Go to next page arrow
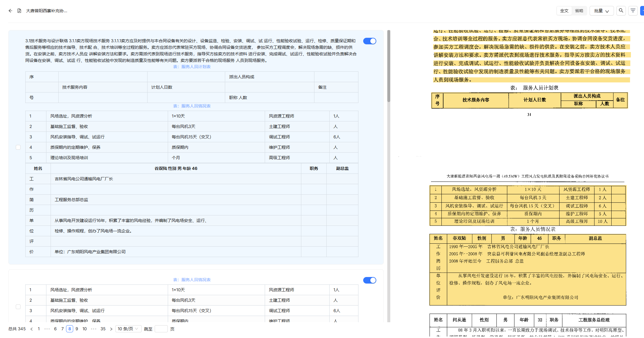 tap(111, 329)
